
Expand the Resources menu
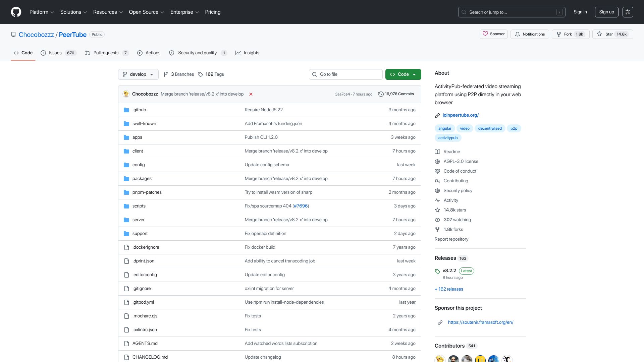[x=108, y=12]
